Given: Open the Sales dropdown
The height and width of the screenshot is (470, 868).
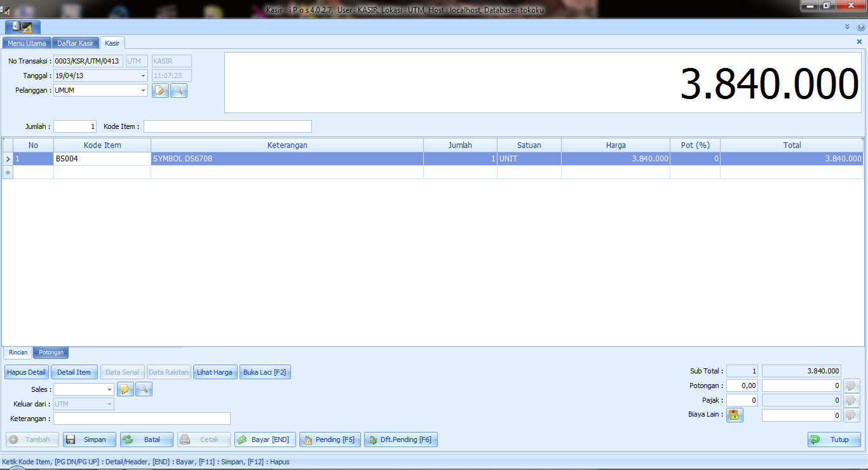Looking at the screenshot, I should click(109, 389).
